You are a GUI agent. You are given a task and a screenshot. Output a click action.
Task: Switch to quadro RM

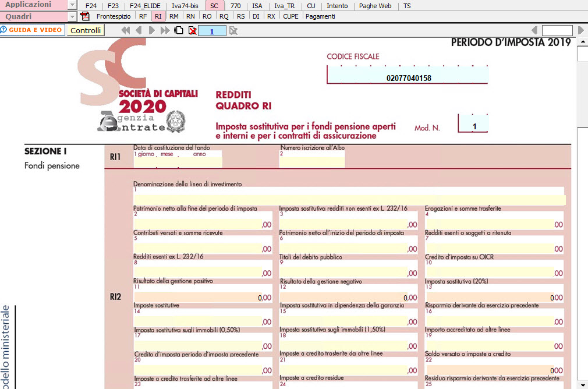coord(173,16)
